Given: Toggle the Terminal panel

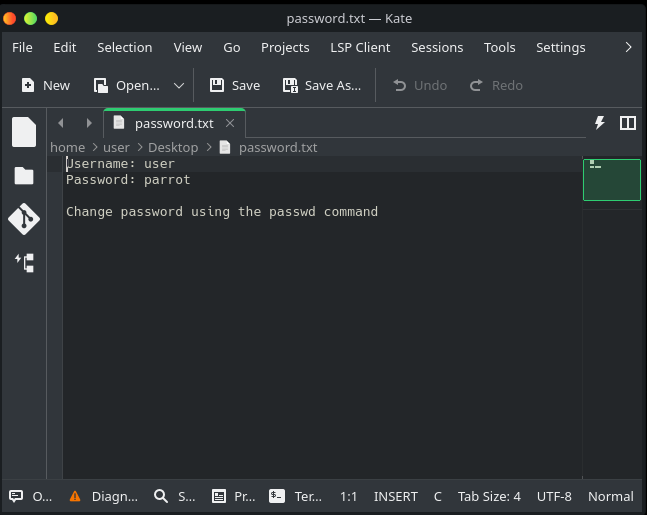Looking at the screenshot, I should coord(294,496).
